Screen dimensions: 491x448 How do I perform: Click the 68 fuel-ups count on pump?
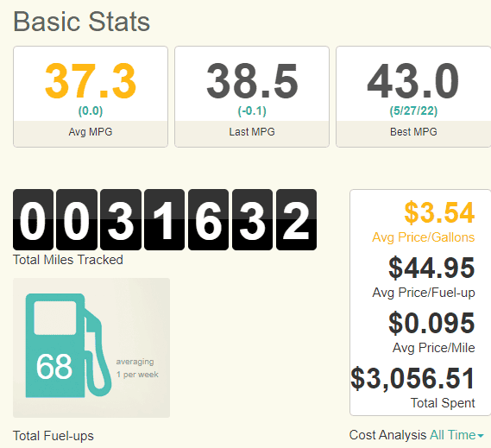point(54,366)
